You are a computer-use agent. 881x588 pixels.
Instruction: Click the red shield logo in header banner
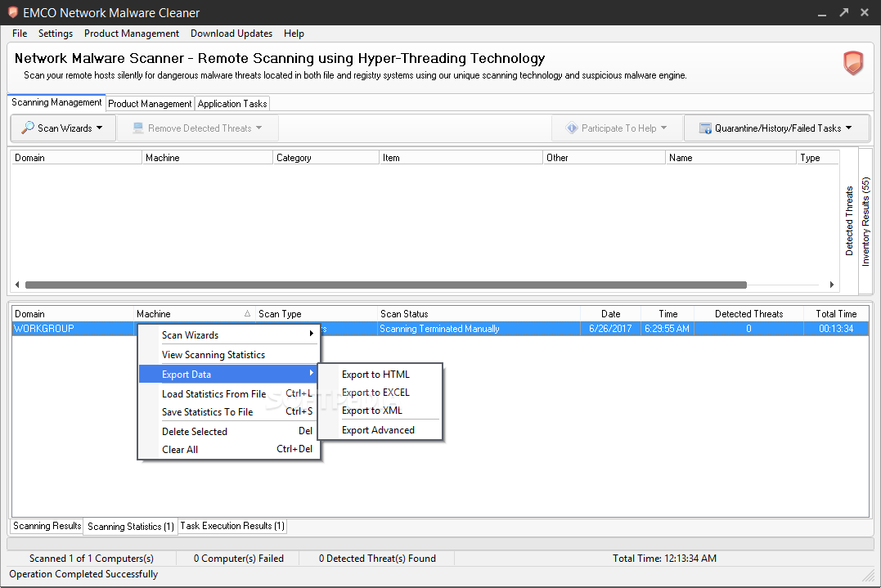tap(853, 63)
